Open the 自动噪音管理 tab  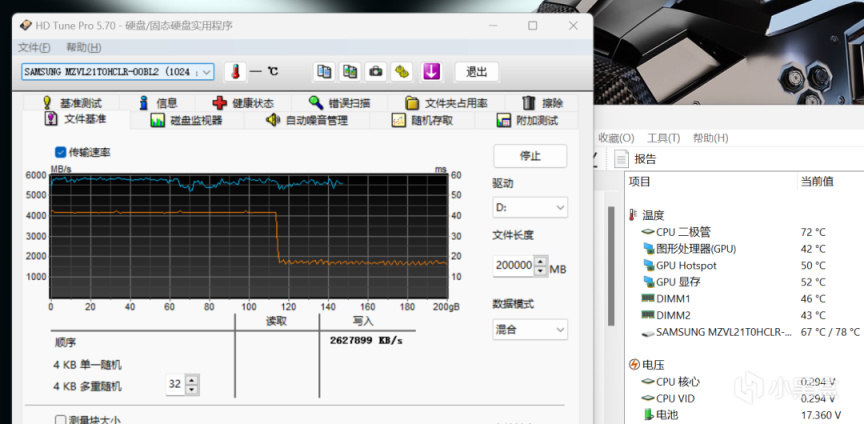pos(307,120)
